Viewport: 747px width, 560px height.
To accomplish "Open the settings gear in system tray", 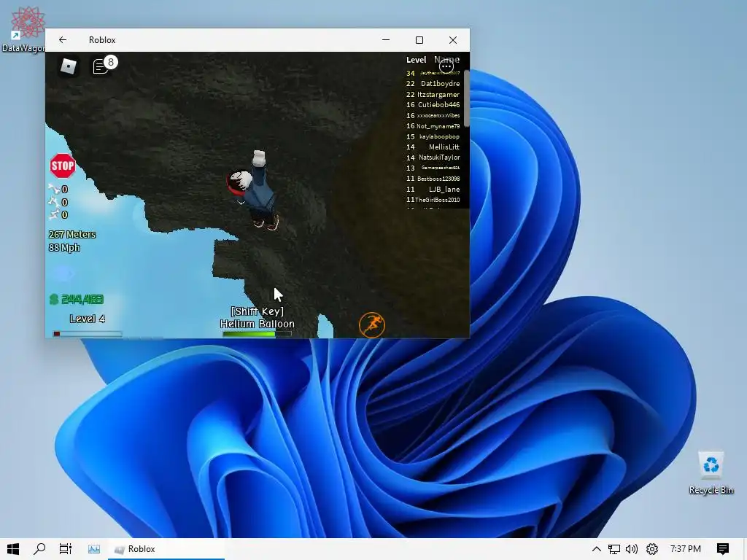I will [x=651, y=548].
